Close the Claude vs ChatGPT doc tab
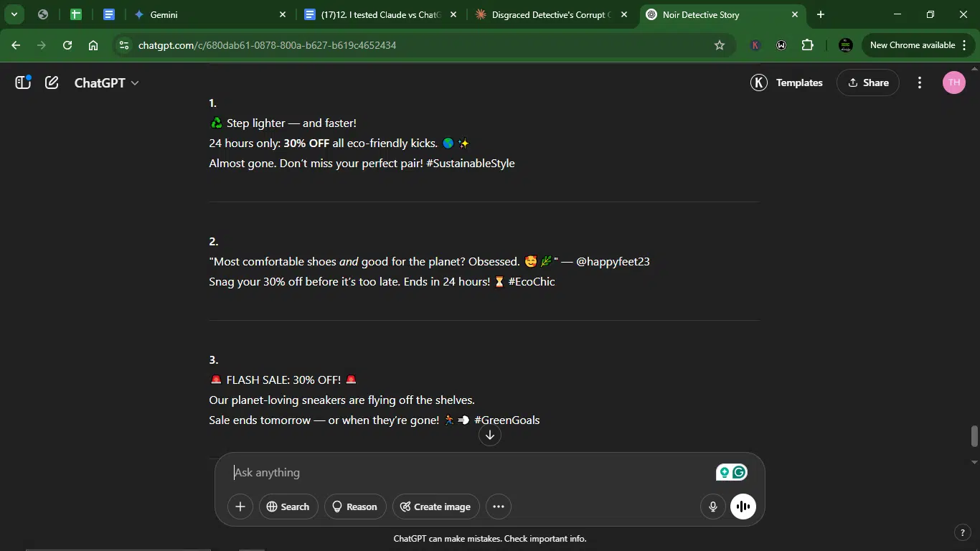 click(x=453, y=14)
